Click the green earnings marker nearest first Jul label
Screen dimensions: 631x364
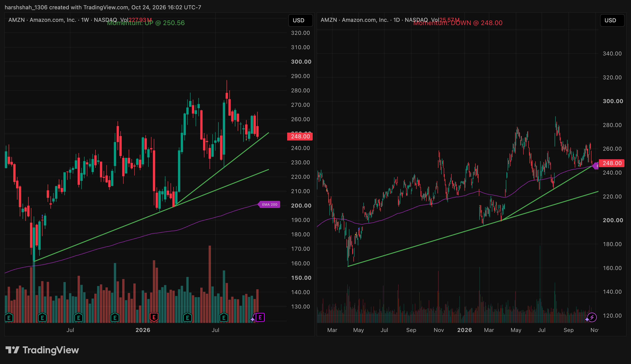click(79, 318)
